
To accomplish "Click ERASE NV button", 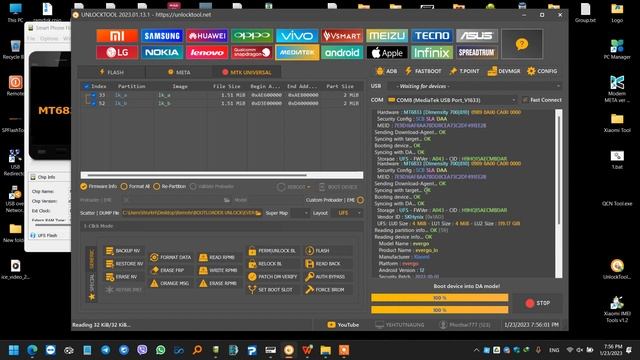I will click(123, 277).
